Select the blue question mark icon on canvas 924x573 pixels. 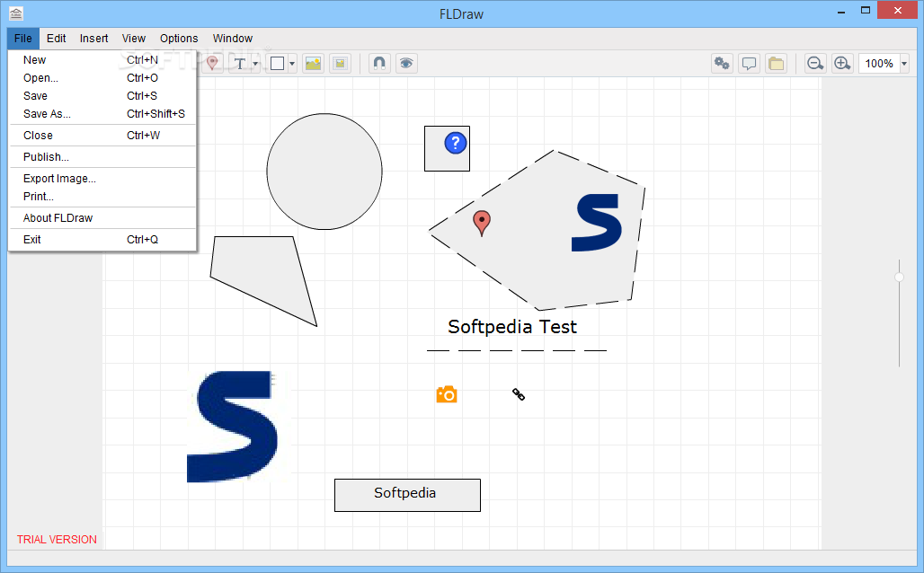point(456,143)
